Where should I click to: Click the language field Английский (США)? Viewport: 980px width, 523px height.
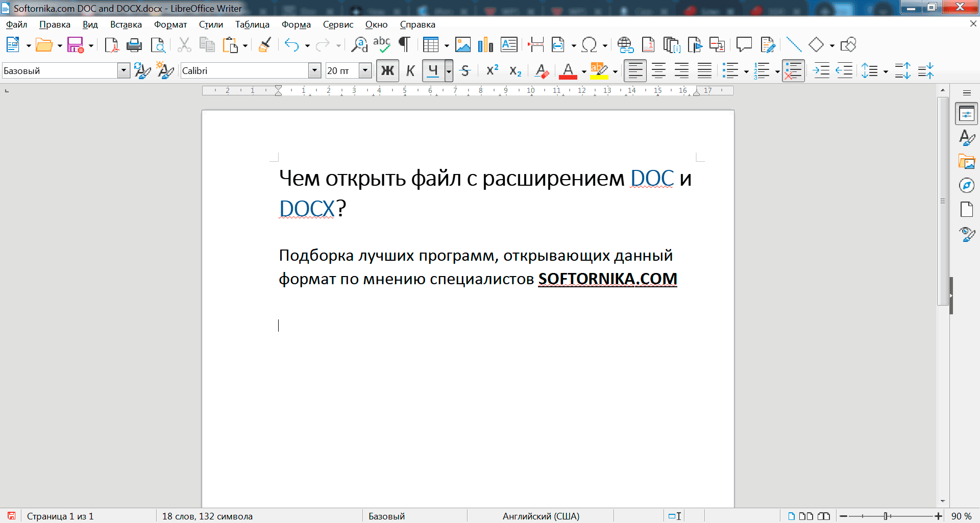pyautogui.click(x=541, y=516)
